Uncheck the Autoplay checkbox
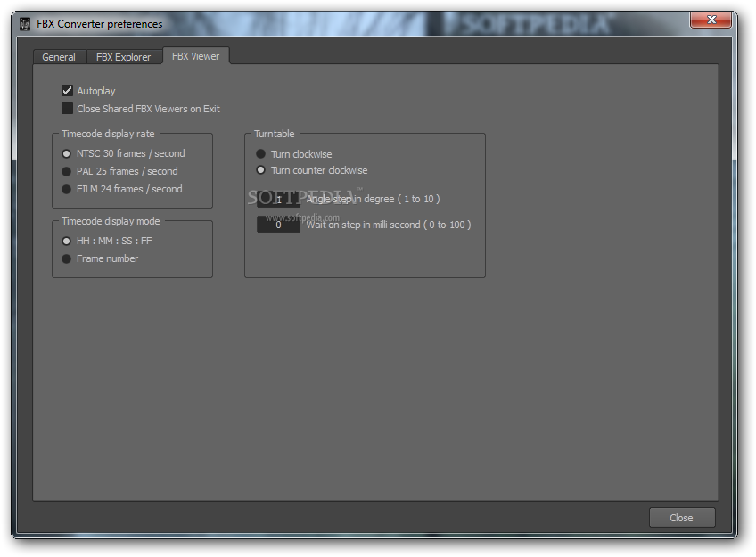 (67, 91)
